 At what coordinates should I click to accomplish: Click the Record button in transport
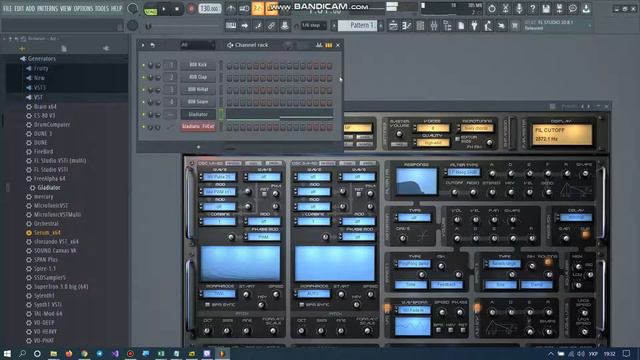click(x=191, y=9)
